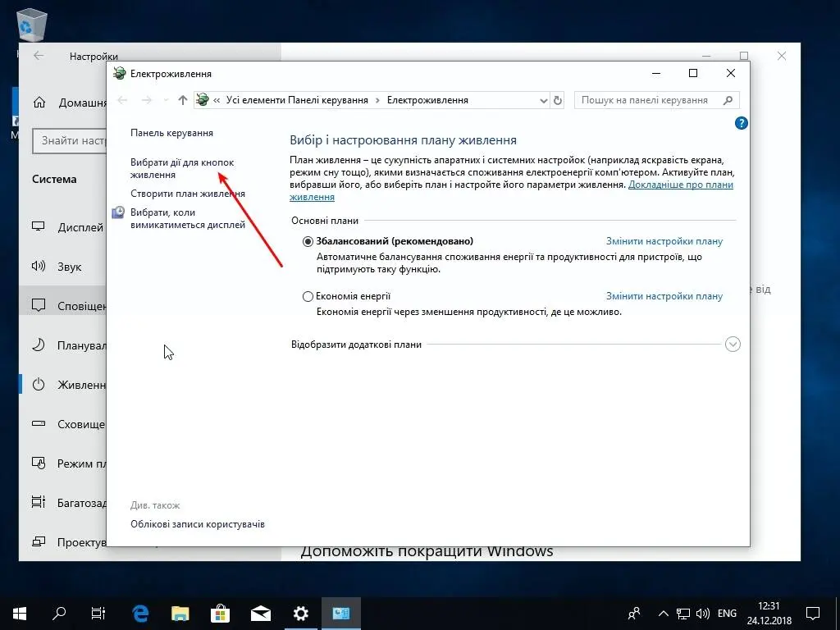Viewport: 840px width, 630px height.
Task: Open the Action Center notification icon
Action: (813, 614)
